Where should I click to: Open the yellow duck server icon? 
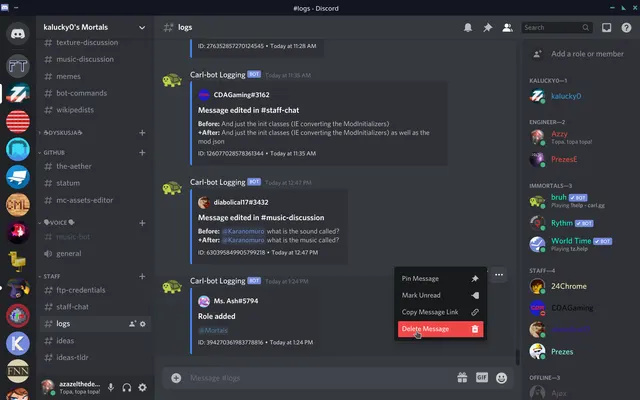click(x=18, y=260)
